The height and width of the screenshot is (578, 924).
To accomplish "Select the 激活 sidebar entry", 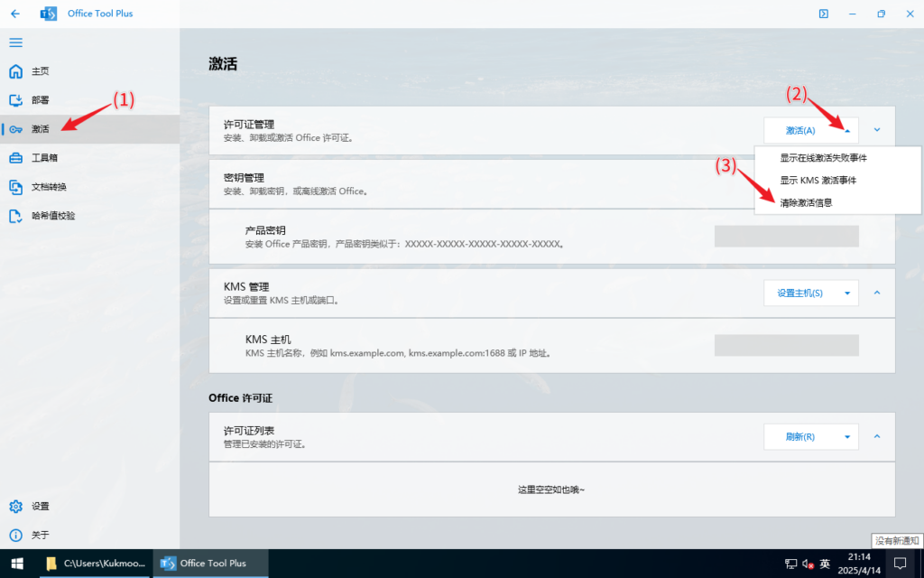I will [x=89, y=129].
